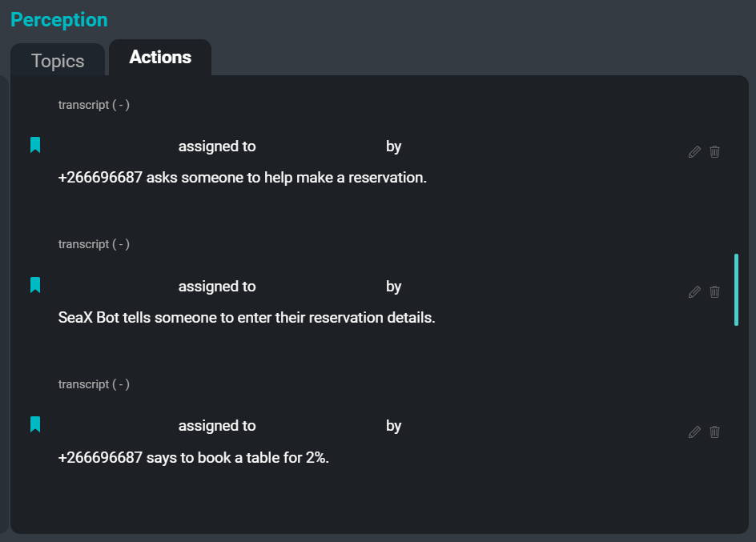
Task: Edit the 'book a table for 2%' action
Action: coord(694,432)
